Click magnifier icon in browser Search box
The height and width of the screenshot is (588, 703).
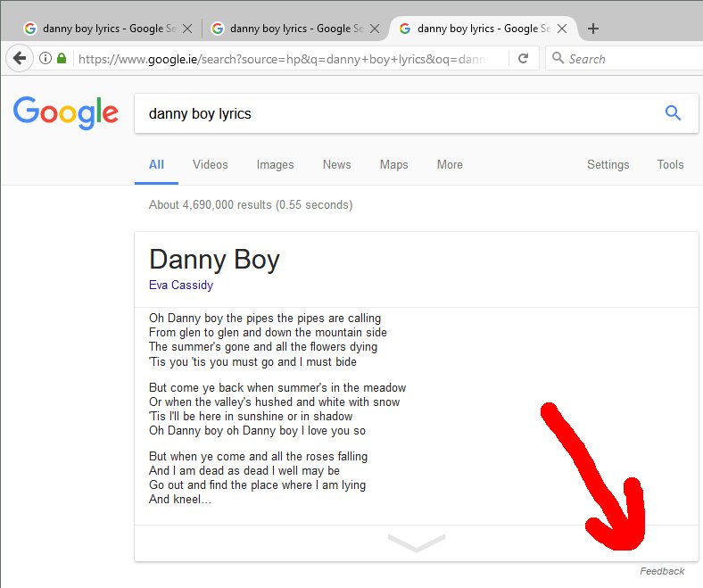[558, 58]
